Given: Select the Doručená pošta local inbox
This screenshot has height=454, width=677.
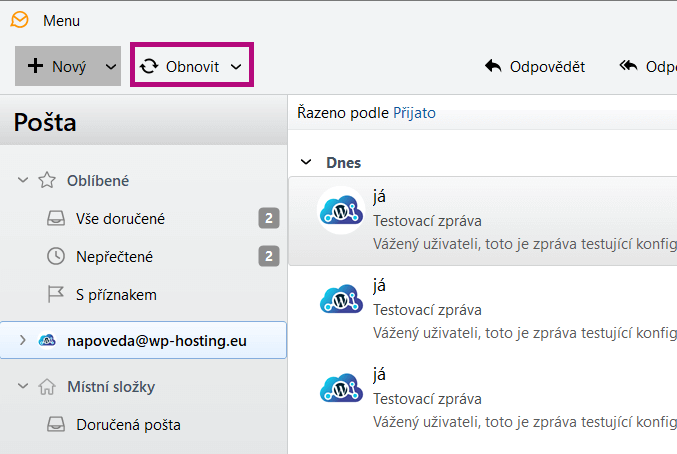Looking at the screenshot, I should pyautogui.click(x=128, y=424).
